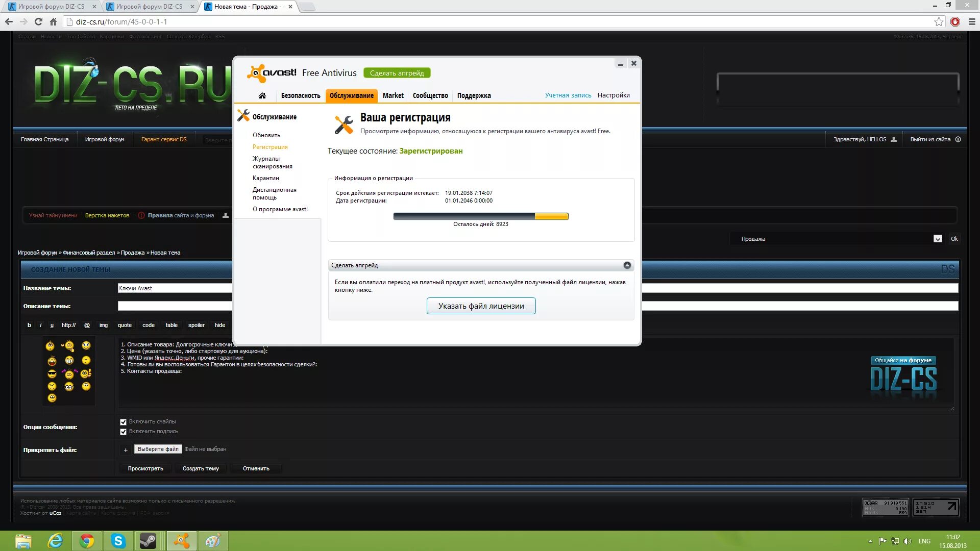Screen dimensions: 980x551
Task: Click the avast! logo in the header
Action: pos(272,73)
